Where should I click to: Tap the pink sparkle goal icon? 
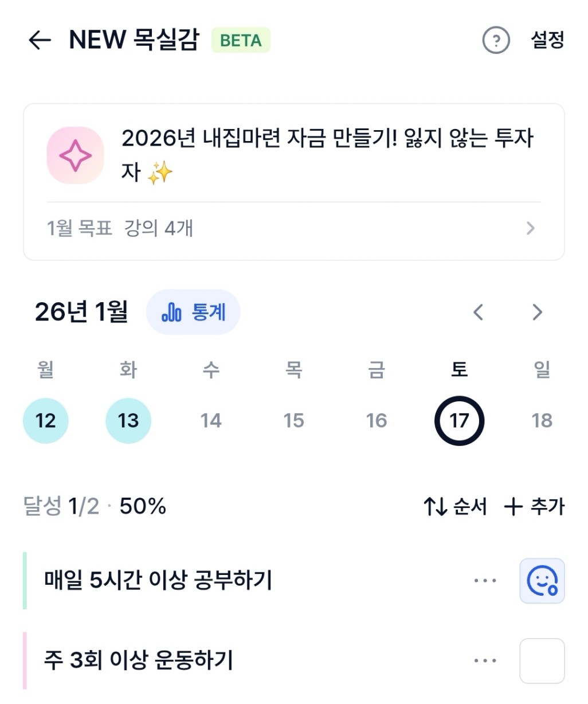pos(75,155)
